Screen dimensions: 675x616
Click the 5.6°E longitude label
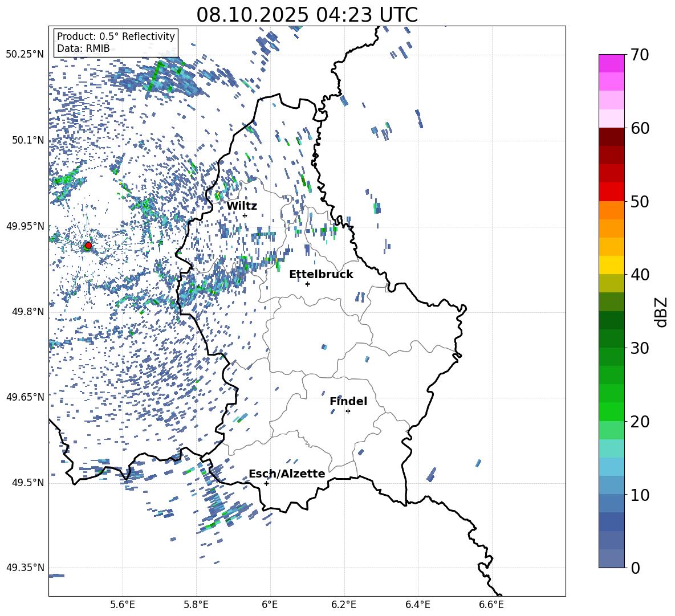click(x=123, y=605)
